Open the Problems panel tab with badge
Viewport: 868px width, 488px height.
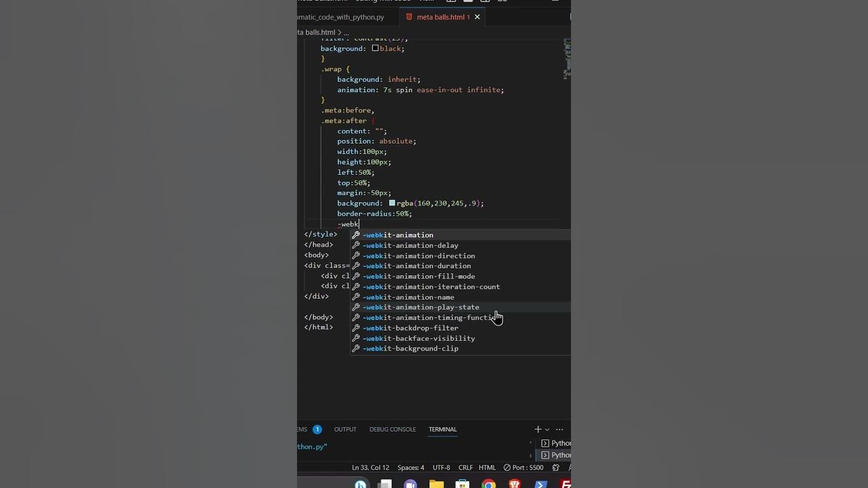click(x=309, y=429)
